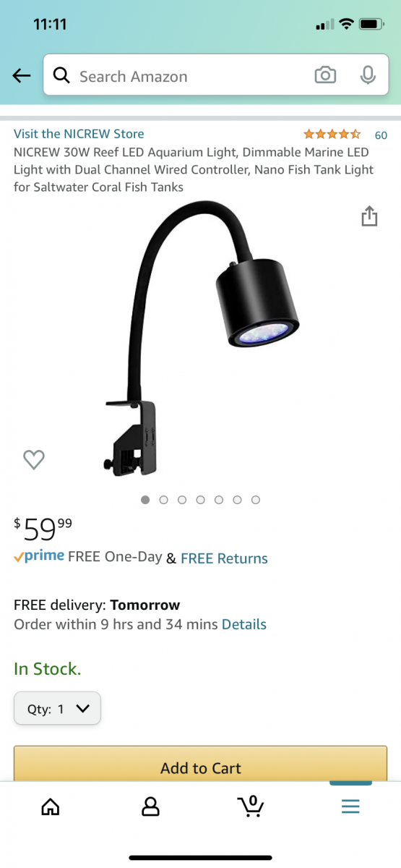Open the FREE Returns link

[224, 558]
